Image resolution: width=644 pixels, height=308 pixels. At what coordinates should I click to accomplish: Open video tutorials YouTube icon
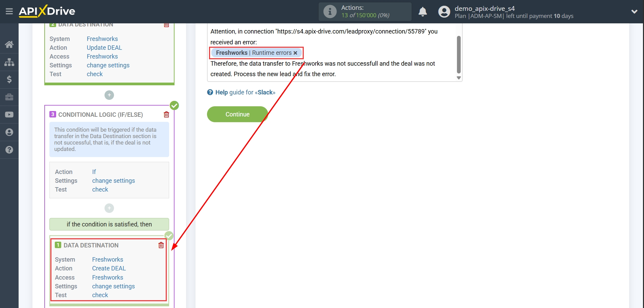(x=9, y=115)
